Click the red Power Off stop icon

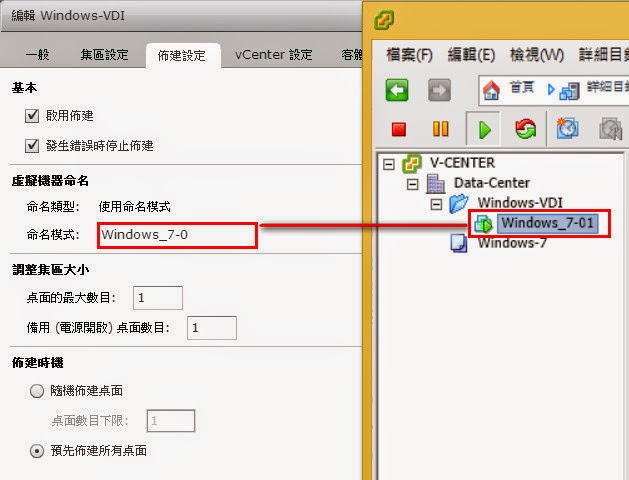tap(399, 130)
